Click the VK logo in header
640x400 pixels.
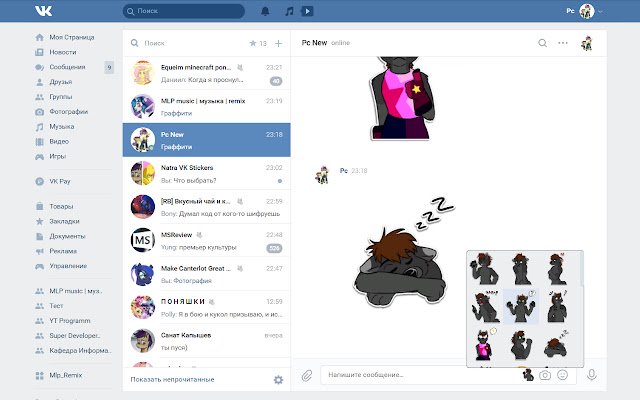[43, 11]
